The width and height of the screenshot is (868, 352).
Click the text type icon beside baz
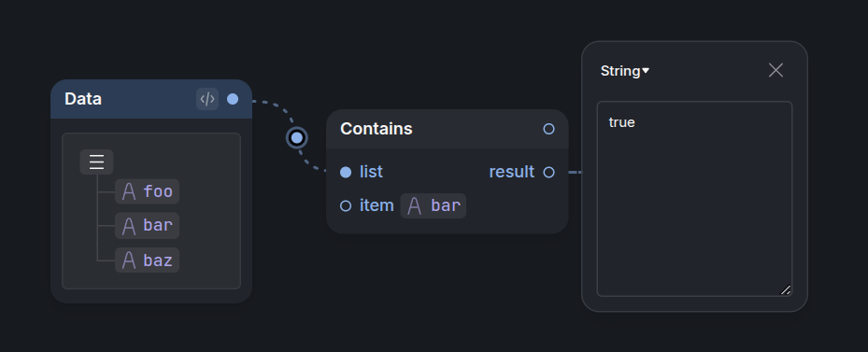click(129, 260)
